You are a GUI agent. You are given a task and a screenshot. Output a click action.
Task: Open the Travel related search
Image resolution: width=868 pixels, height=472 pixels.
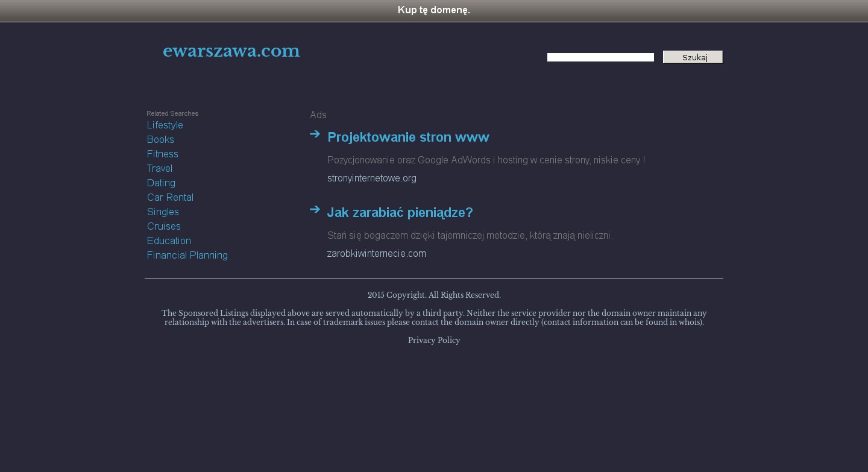[x=160, y=169]
